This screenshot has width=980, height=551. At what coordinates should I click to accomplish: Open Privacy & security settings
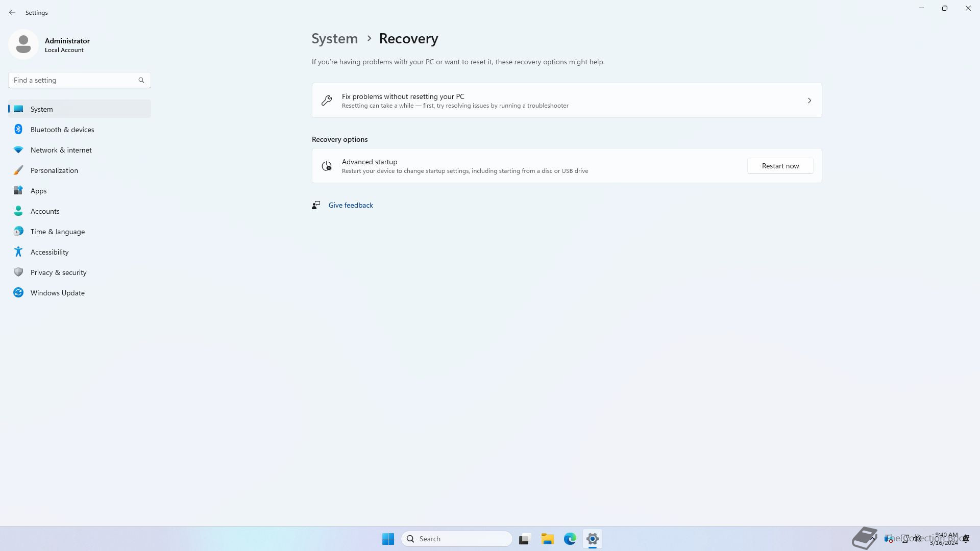coord(58,272)
